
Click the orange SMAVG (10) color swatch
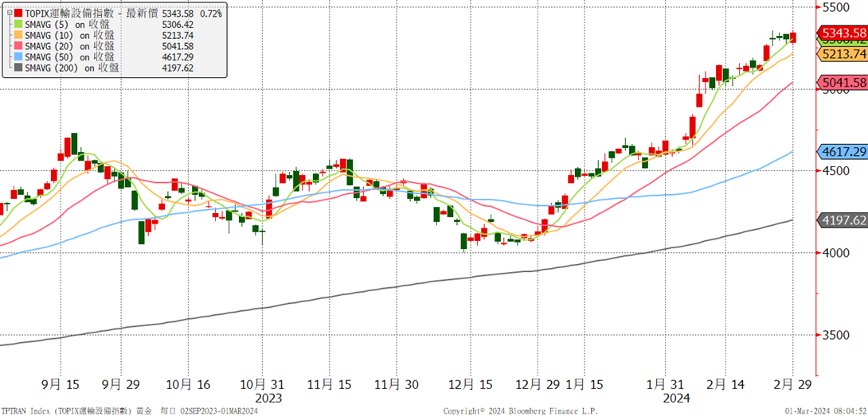[x=18, y=35]
